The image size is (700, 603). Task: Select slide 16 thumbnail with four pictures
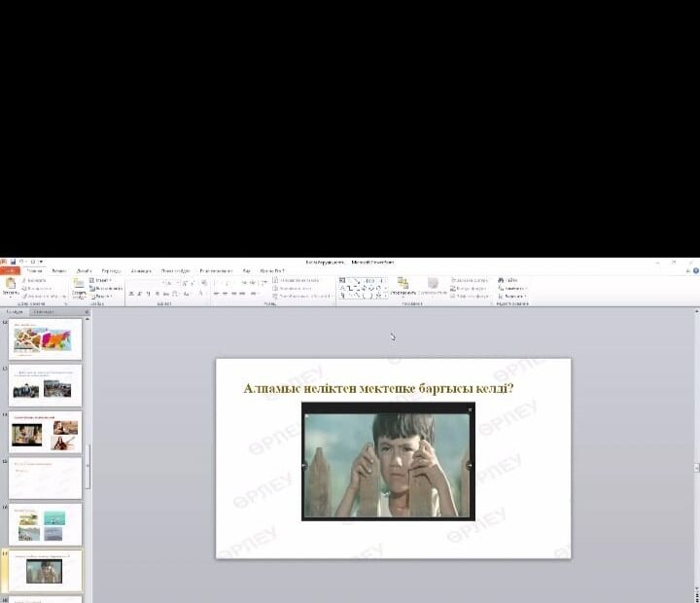(46, 525)
